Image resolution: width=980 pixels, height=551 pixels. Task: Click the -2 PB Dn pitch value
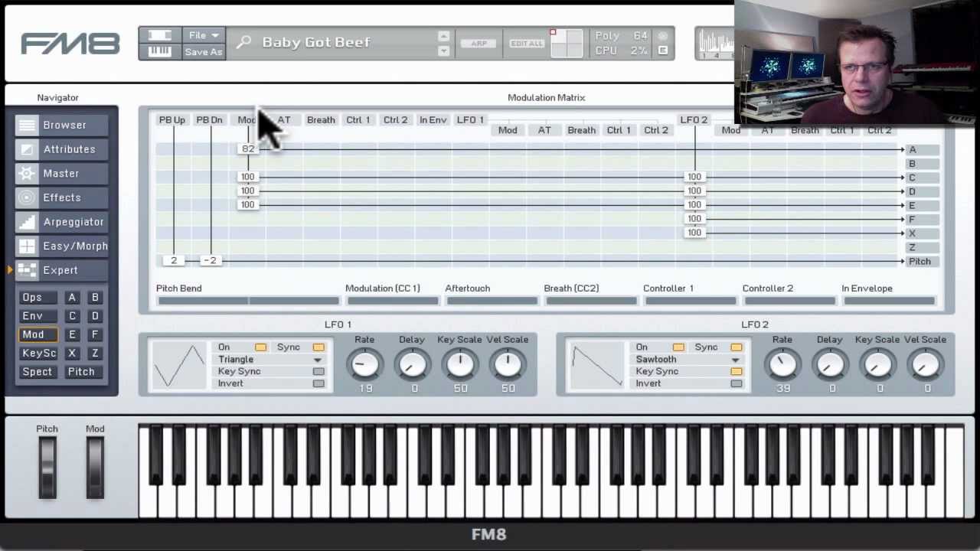click(x=211, y=260)
